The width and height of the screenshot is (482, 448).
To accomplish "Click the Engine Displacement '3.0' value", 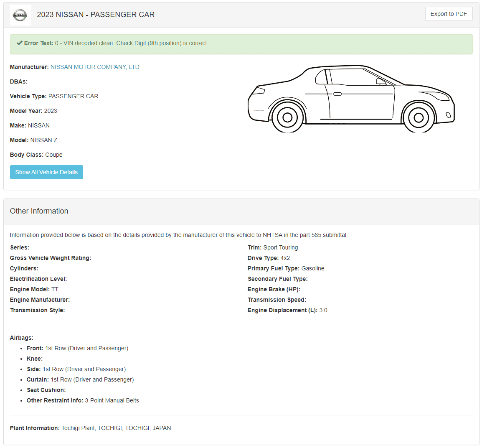I will [323, 310].
